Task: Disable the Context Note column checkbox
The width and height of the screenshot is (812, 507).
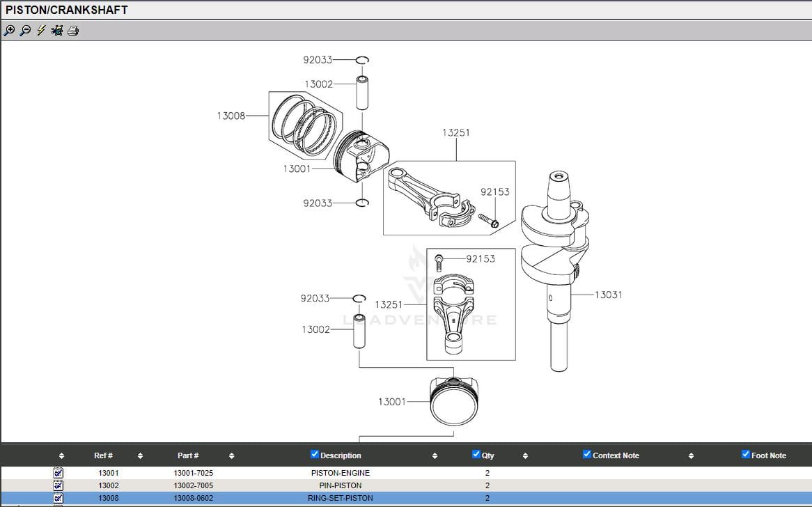Action: [587, 455]
